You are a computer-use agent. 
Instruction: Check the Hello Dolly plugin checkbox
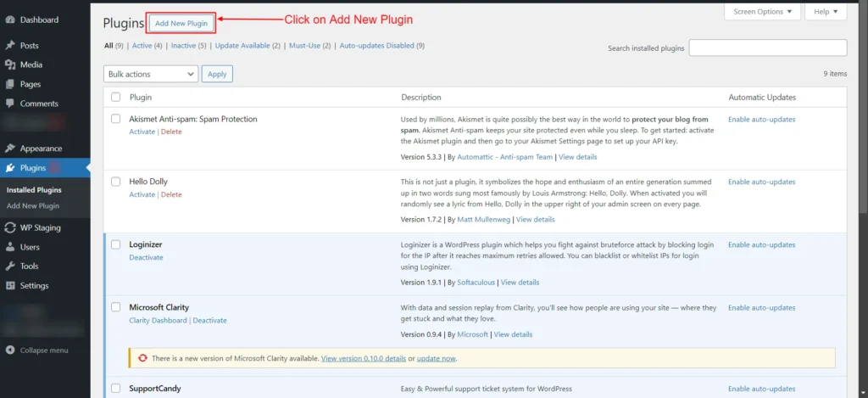click(x=115, y=182)
